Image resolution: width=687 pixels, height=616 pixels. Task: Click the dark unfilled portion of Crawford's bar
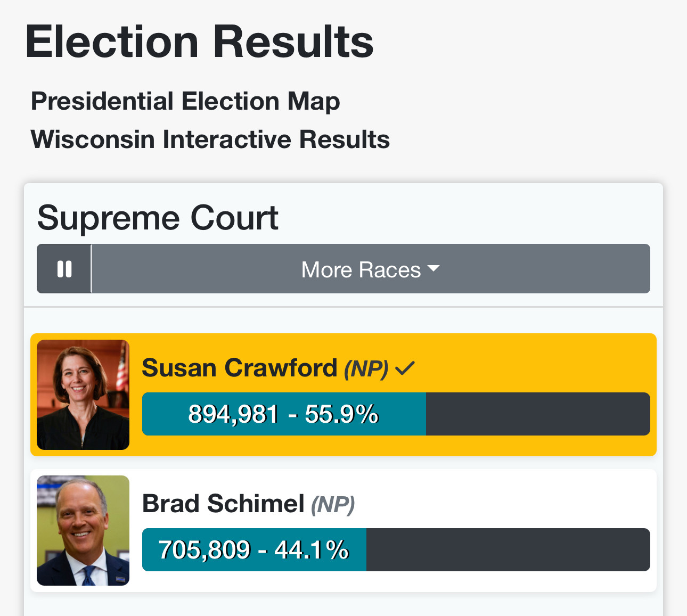coord(538,414)
